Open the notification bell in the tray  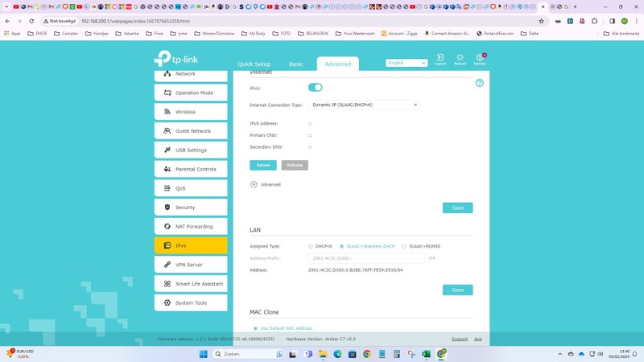(634, 354)
